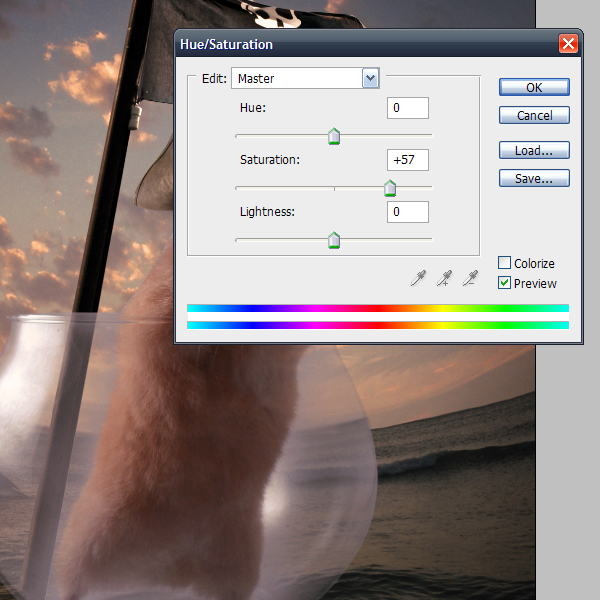
Task: Click the Saturation value field showing +57
Action: click(x=408, y=160)
